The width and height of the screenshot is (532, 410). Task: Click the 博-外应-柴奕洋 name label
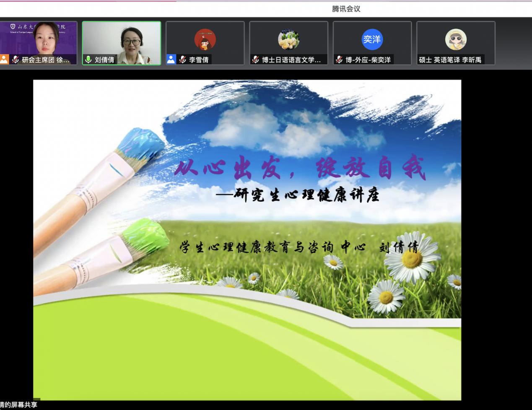(x=368, y=60)
